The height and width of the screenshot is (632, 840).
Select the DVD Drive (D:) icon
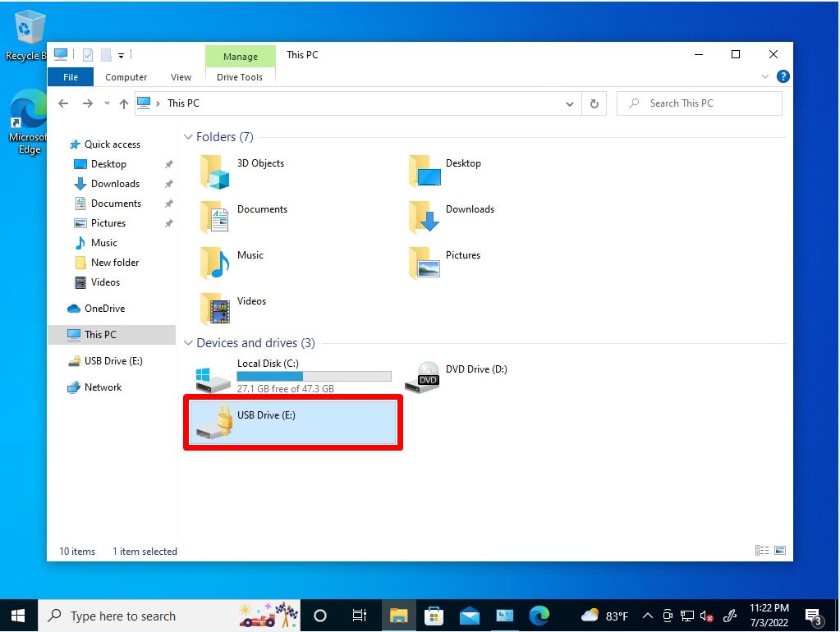coord(421,377)
